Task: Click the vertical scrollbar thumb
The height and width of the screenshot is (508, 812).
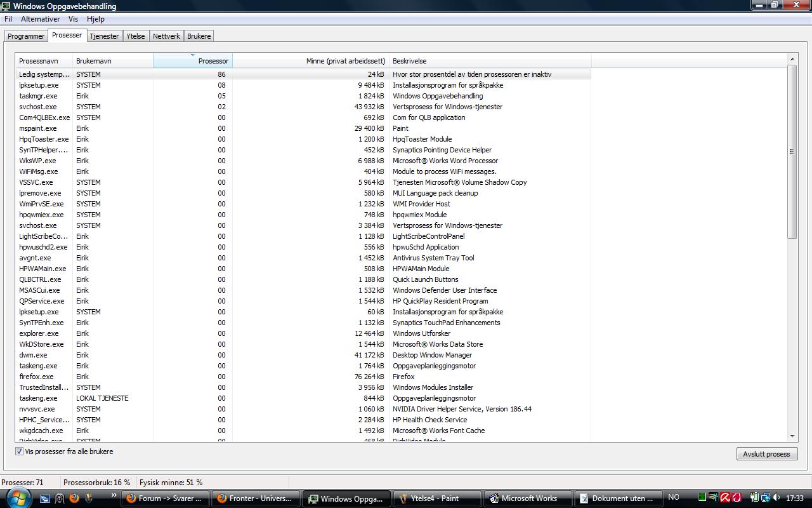Action: point(792,152)
